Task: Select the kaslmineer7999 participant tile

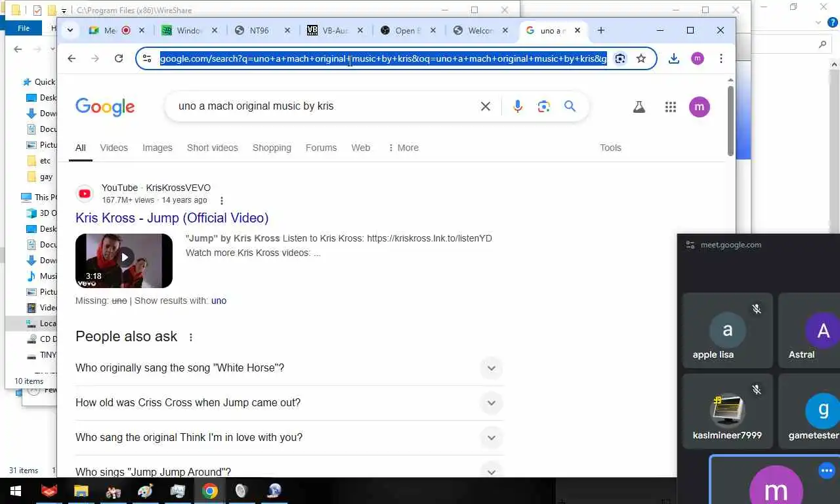Action: point(727,411)
